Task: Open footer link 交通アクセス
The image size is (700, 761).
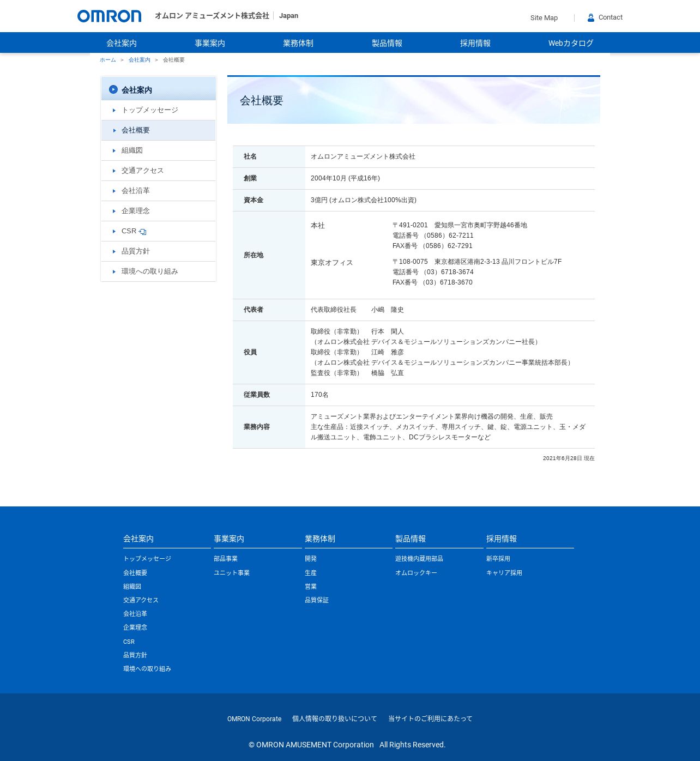Action: [141, 600]
